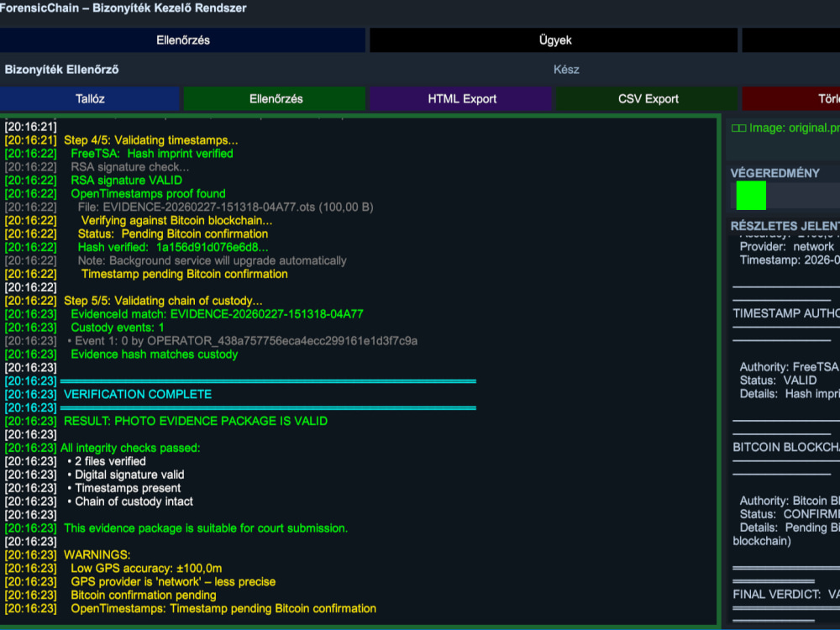Screen dimensions: 840x630
Task: Click the red Törlés button
Action: 791,98
